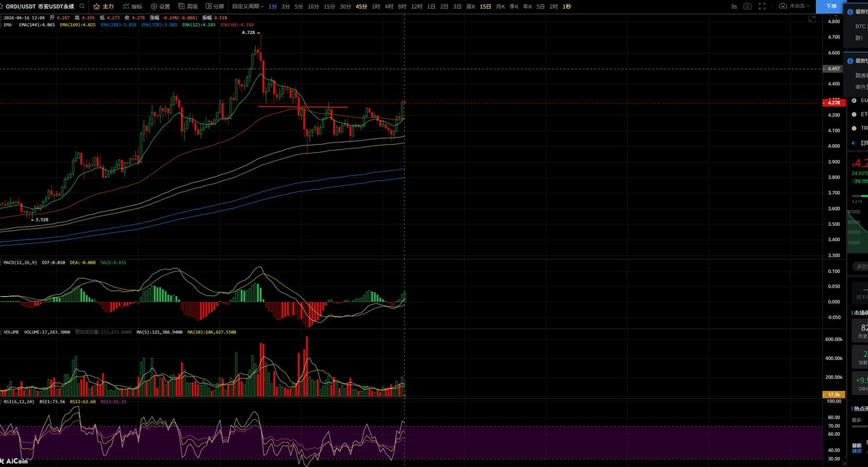Pick the 1秒 timeframe
This screenshot has height=467, width=868.
[567, 7]
